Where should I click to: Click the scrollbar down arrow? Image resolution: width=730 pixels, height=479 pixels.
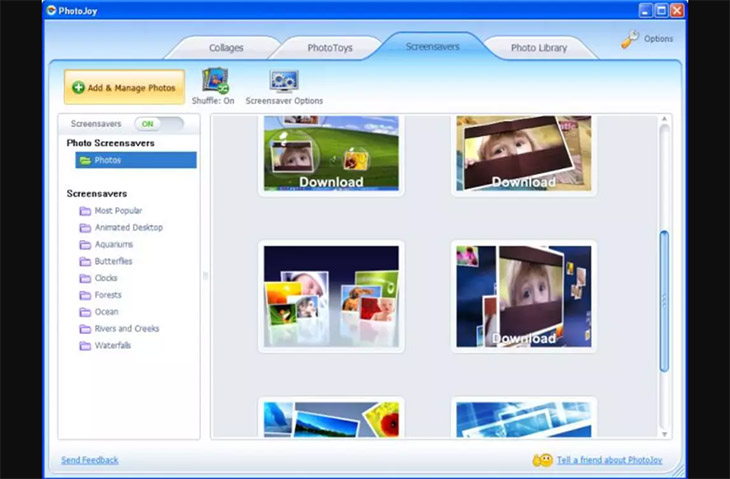pos(664,434)
